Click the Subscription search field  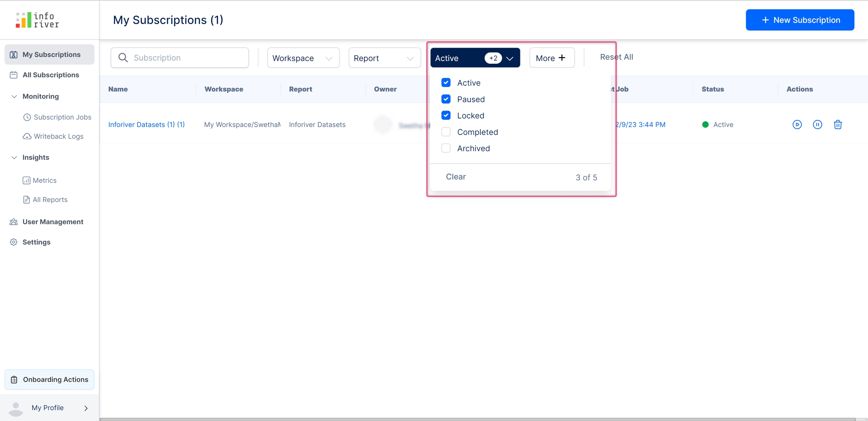180,58
